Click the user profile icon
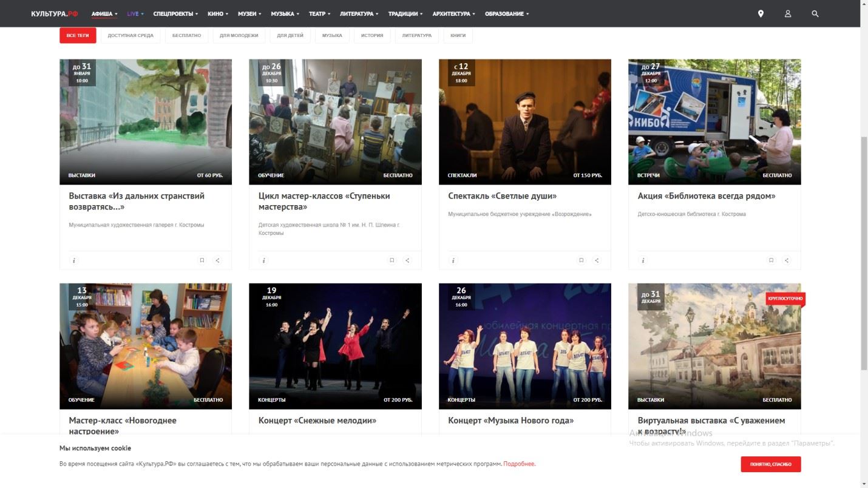Screen dimensions: 868x488 click(788, 13)
